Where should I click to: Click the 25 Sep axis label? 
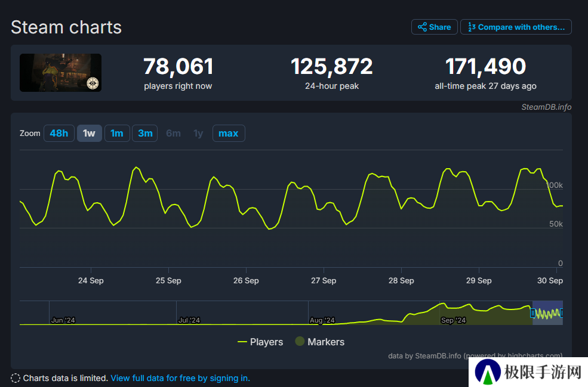coord(168,281)
